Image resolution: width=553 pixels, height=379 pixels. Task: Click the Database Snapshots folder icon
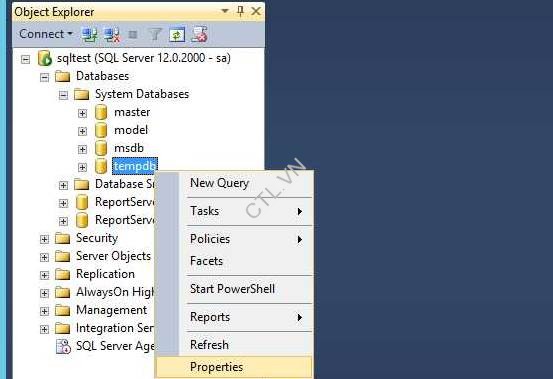[82, 184]
